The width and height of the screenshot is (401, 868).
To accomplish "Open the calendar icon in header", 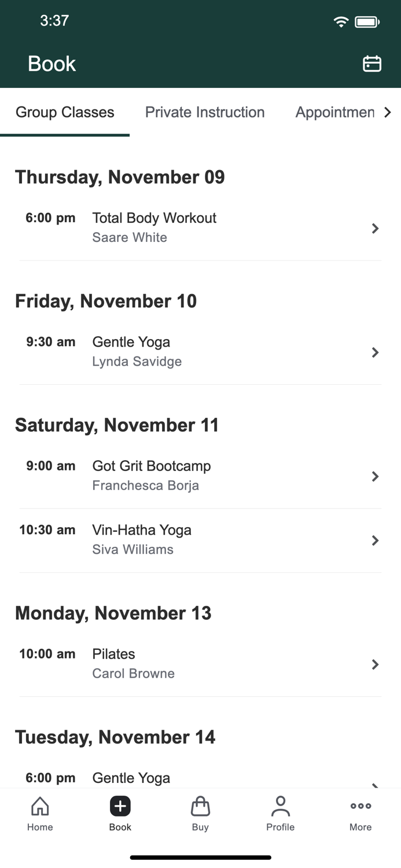I will coord(371,64).
